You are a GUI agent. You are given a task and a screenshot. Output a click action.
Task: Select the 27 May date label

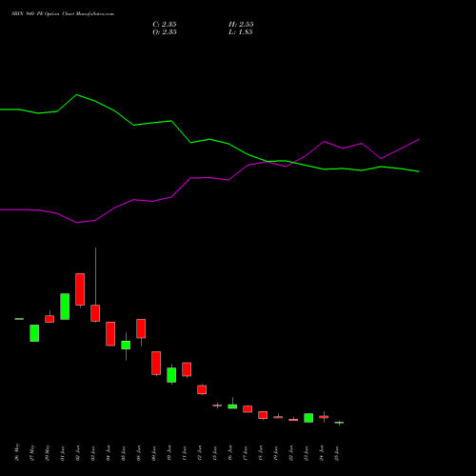coord(32,453)
